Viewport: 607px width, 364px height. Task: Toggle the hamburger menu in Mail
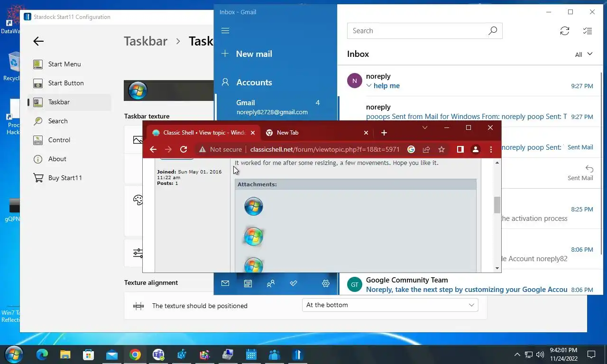tap(225, 31)
